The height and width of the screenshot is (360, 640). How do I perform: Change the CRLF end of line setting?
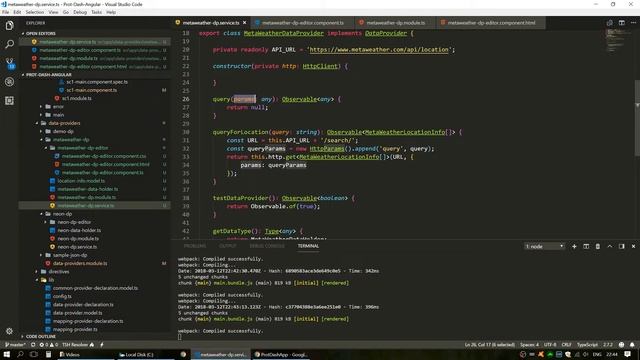point(567,345)
